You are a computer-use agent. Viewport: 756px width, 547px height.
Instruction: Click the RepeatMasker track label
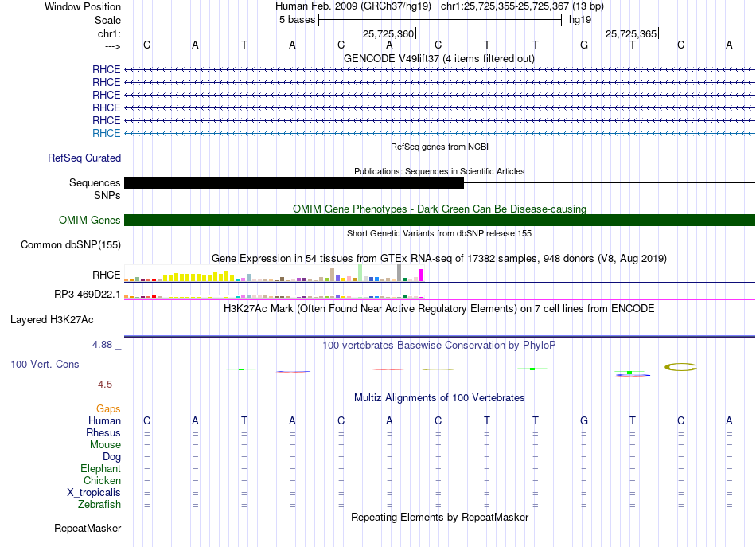click(x=88, y=528)
